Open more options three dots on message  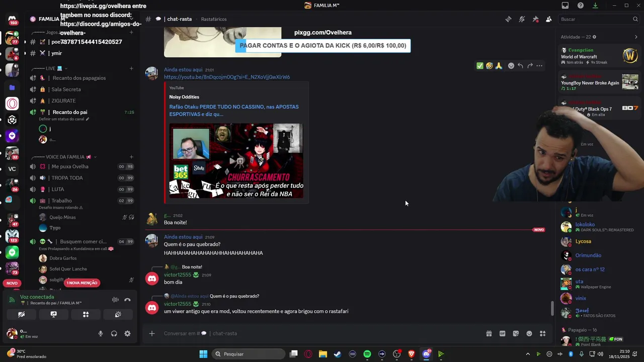539,66
